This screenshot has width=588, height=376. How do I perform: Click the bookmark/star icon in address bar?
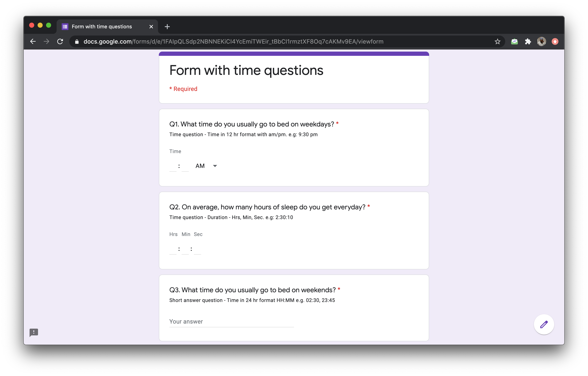click(x=497, y=42)
